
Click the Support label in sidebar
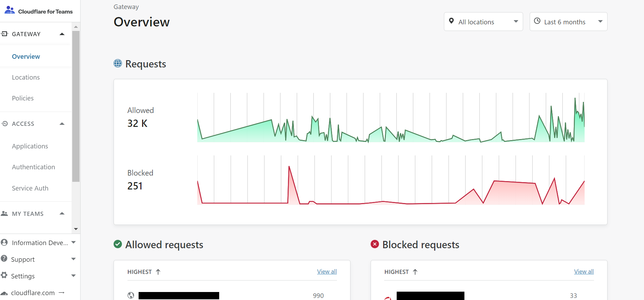[23, 259]
